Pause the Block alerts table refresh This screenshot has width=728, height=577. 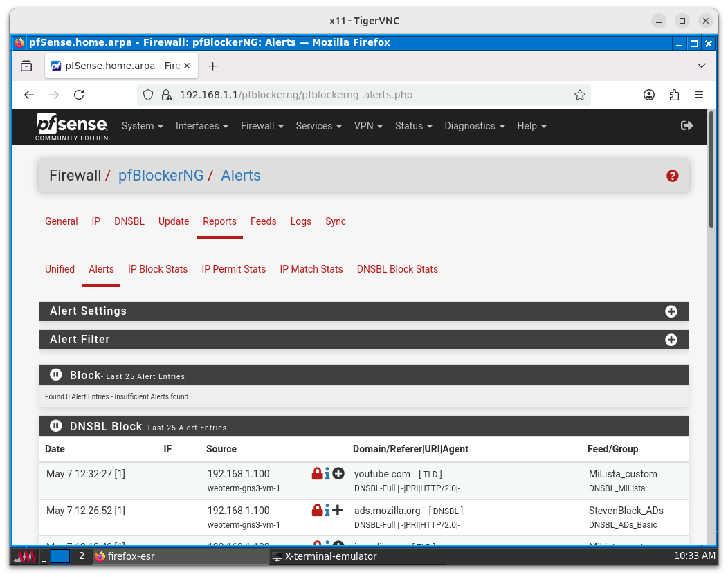pyautogui.click(x=56, y=374)
